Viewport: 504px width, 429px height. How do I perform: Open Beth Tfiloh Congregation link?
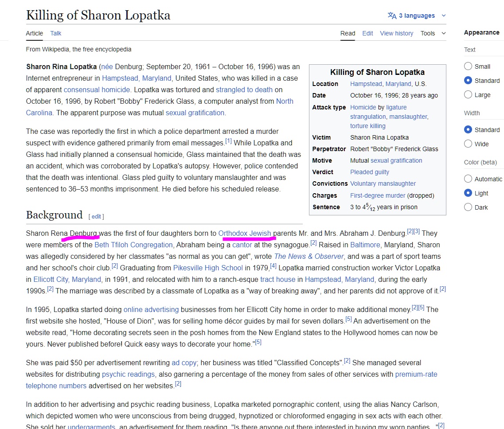134,245
